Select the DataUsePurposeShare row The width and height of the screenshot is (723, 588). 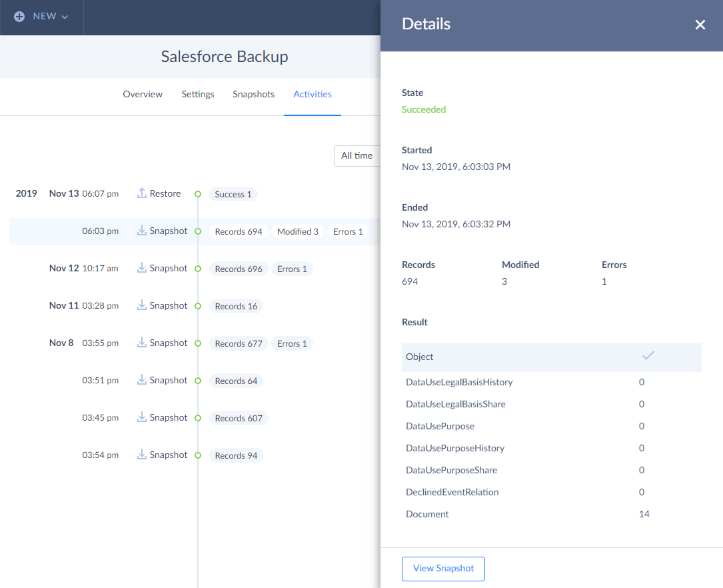(552, 471)
